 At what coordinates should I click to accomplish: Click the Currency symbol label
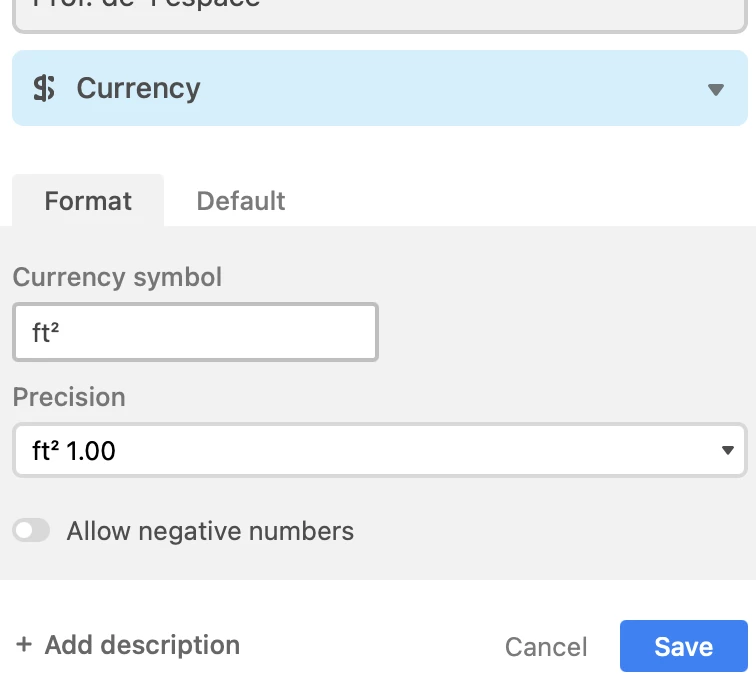tap(117, 277)
